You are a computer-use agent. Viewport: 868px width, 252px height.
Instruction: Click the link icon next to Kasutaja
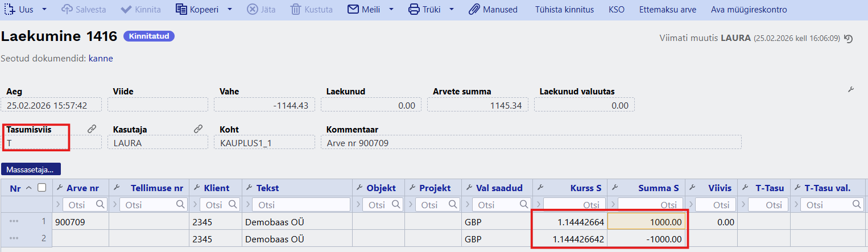click(198, 130)
